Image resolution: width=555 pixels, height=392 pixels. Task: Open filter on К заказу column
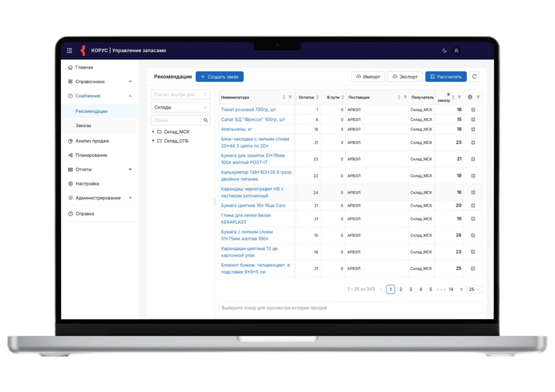coord(459,97)
